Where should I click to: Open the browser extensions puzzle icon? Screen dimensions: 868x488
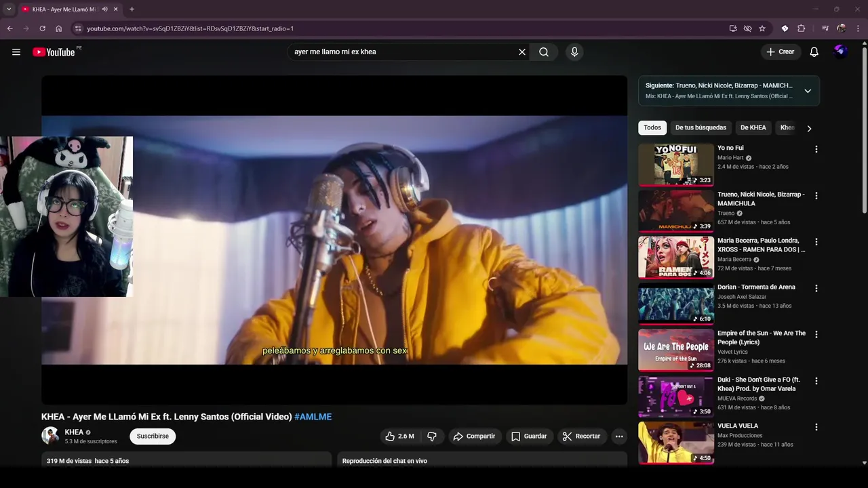click(x=801, y=28)
